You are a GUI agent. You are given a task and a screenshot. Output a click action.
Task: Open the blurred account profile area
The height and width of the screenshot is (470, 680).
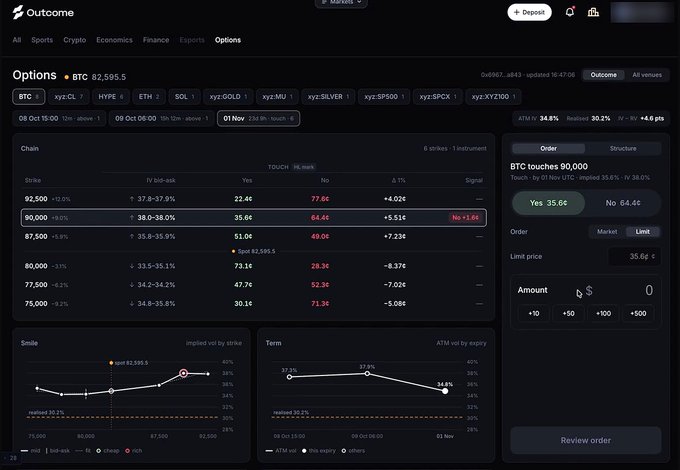tap(641, 12)
